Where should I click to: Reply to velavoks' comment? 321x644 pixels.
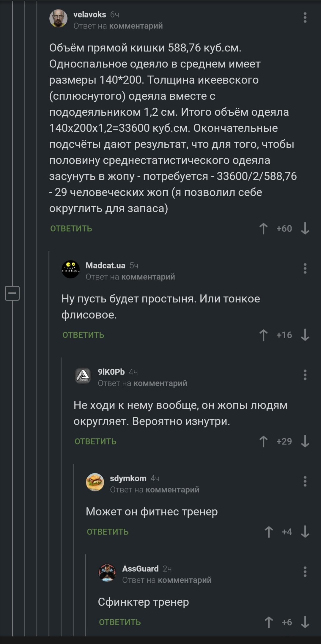(x=71, y=229)
